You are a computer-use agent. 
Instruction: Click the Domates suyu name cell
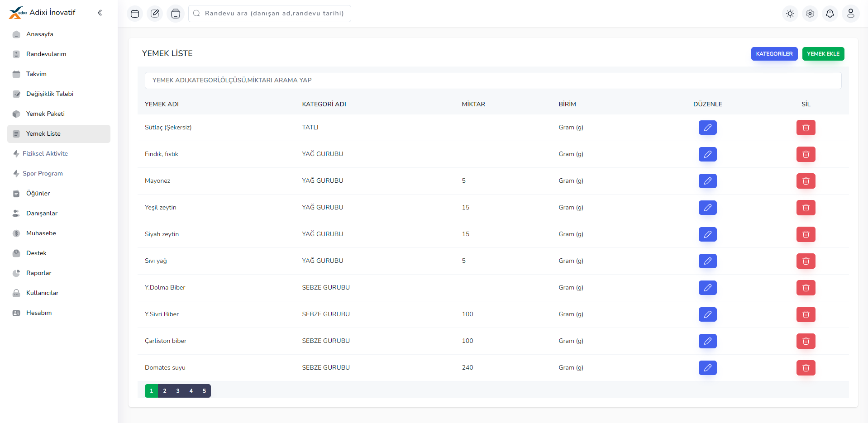[x=165, y=368]
